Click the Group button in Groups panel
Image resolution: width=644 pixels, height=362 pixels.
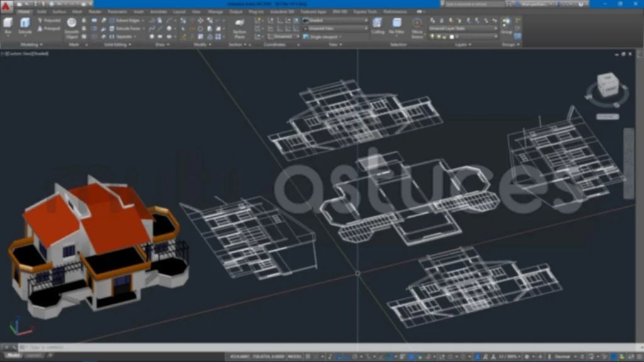(506, 25)
